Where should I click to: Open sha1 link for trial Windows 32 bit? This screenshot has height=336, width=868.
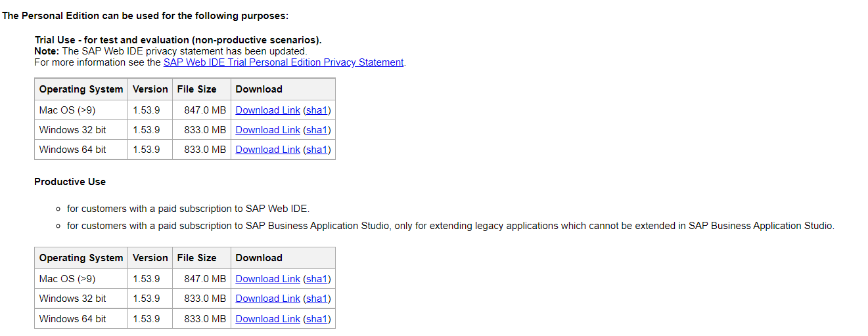[x=317, y=130]
